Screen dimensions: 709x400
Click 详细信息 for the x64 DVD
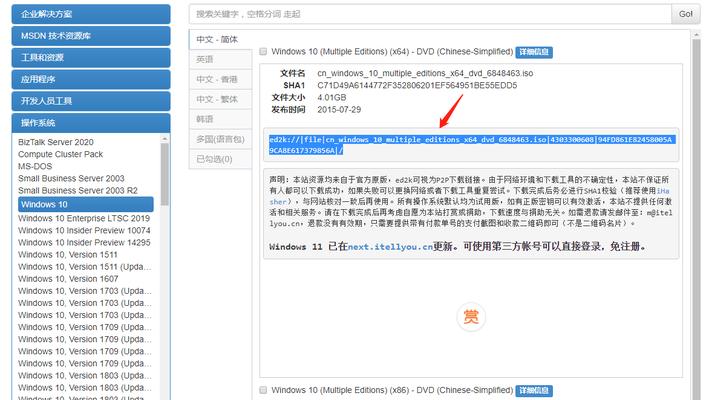point(534,52)
